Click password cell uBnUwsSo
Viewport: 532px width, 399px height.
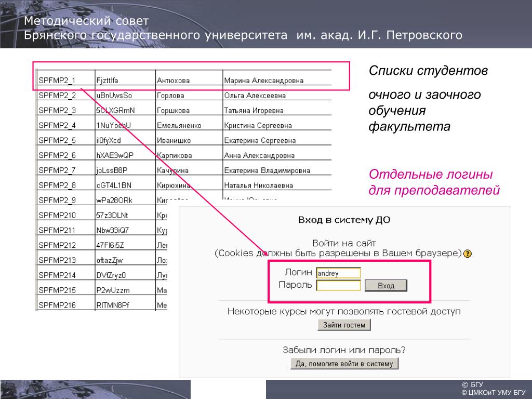[125, 92]
